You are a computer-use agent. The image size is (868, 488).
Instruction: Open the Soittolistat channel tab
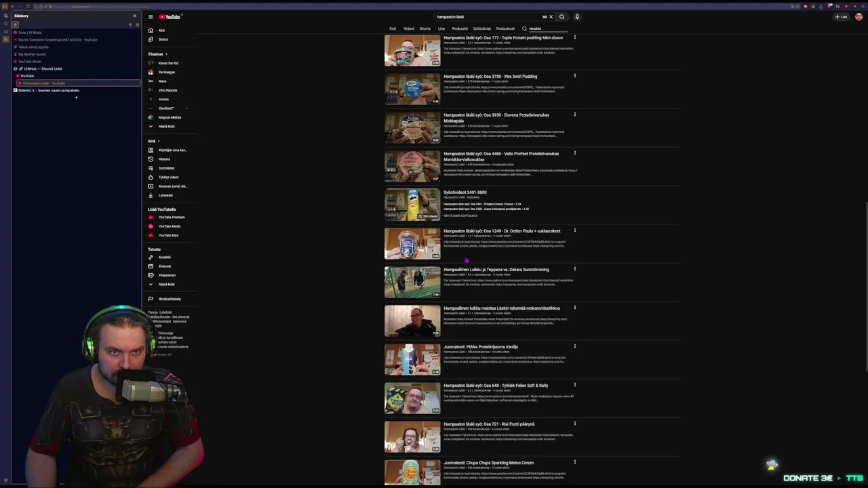coord(482,28)
